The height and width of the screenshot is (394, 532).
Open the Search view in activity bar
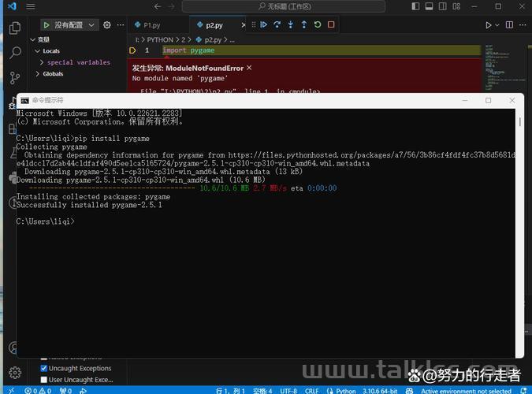click(x=15, y=53)
